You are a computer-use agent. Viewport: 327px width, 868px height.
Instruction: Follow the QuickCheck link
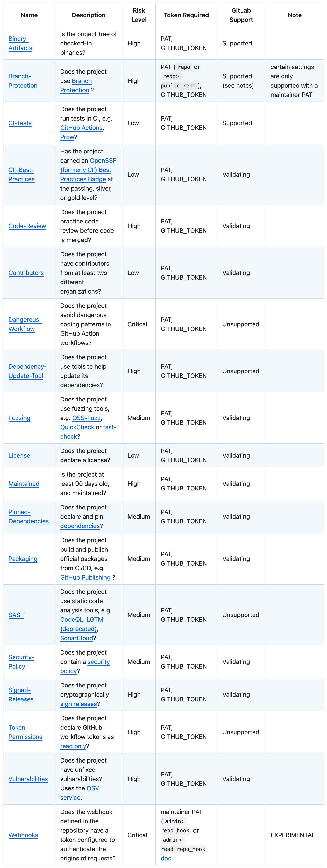click(77, 427)
